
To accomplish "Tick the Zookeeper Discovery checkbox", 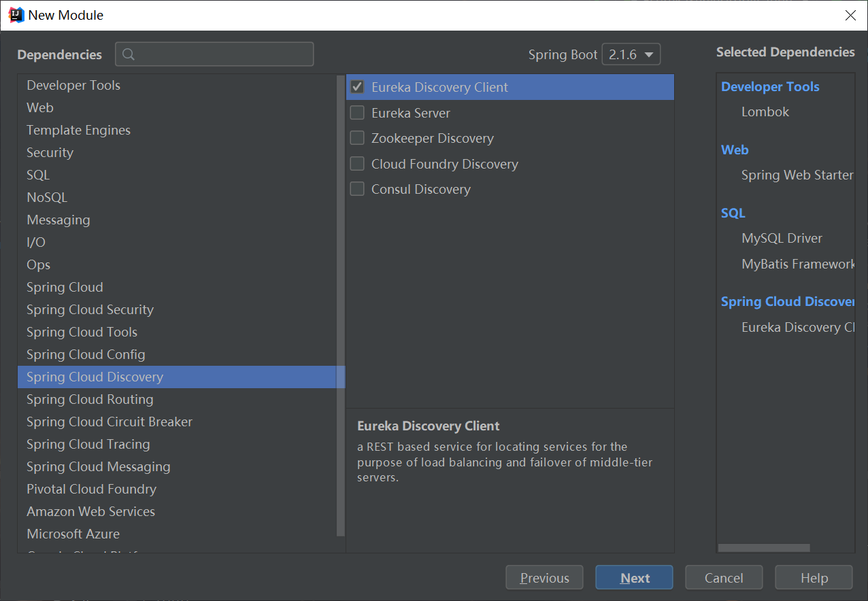I will click(357, 138).
